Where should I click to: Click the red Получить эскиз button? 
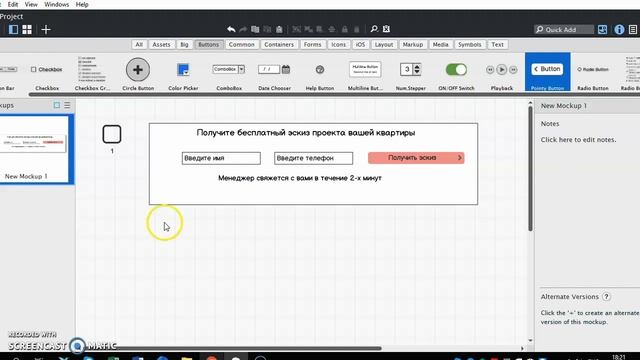coord(416,158)
